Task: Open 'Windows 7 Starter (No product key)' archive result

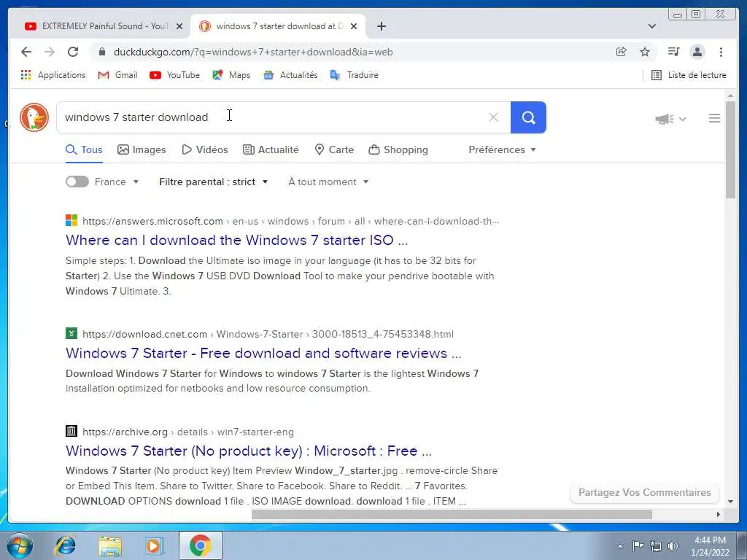Action: 249,451
